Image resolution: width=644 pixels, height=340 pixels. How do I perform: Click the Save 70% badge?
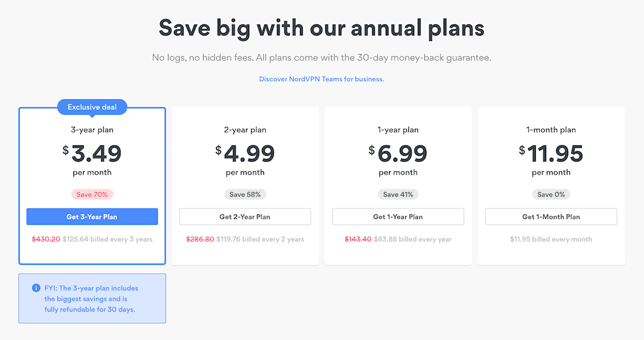92,194
